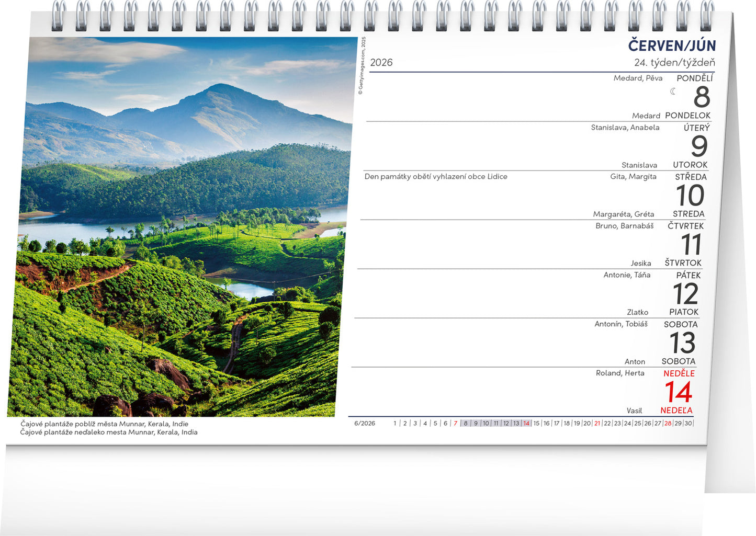Click the crescent moon phase icon
Image resolution: width=756 pixels, height=536 pixels.
673,92
